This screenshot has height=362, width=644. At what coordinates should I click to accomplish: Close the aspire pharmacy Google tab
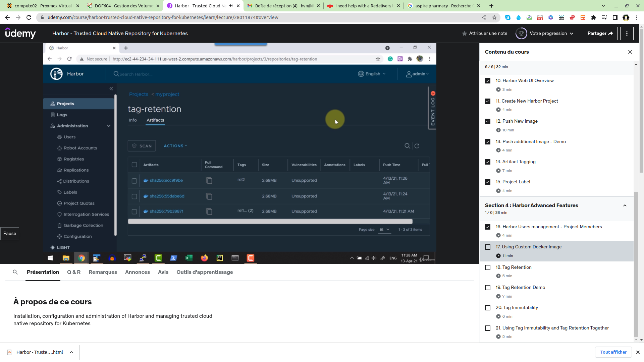coord(479,6)
